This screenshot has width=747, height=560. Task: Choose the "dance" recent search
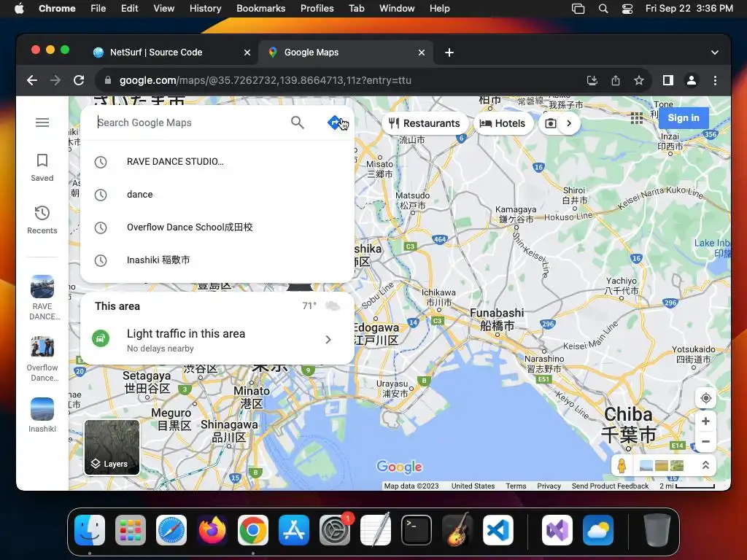click(217, 194)
